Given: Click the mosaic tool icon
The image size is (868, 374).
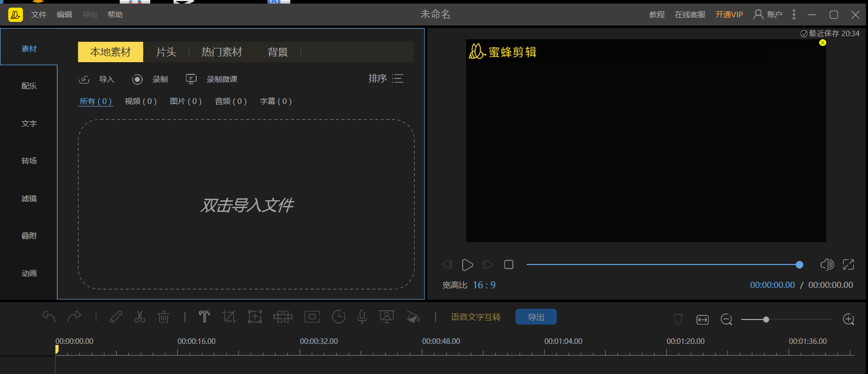Looking at the screenshot, I should pyautogui.click(x=283, y=317).
